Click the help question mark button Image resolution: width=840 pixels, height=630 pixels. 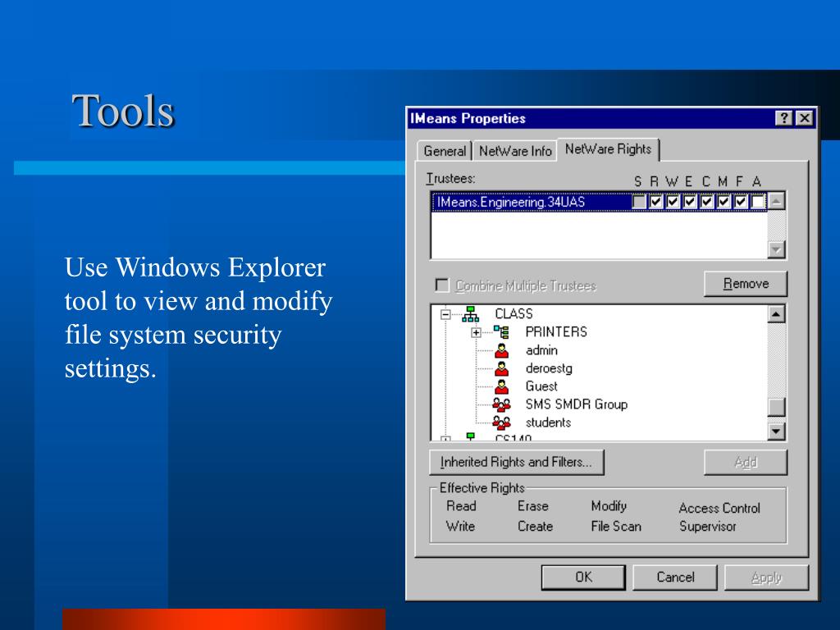click(783, 118)
